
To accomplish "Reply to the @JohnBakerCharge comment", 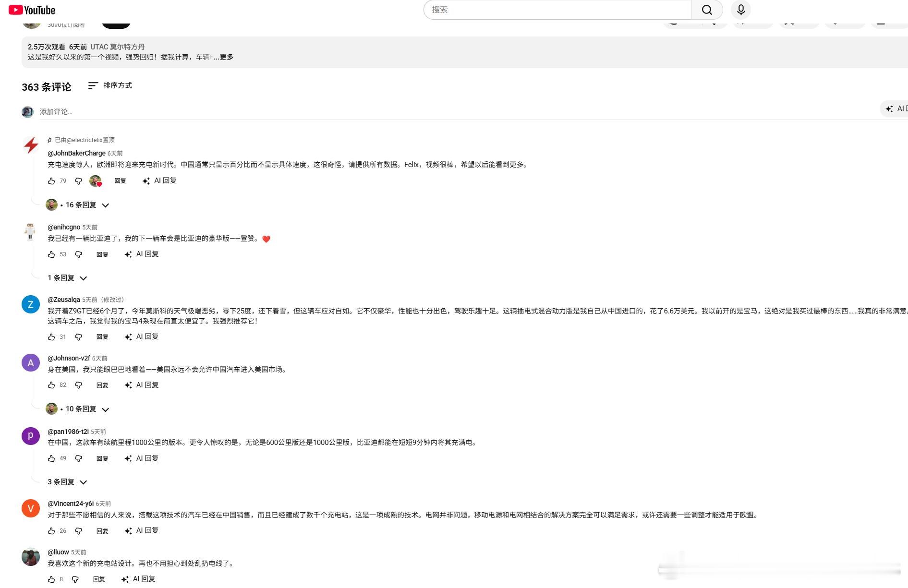I will point(120,181).
